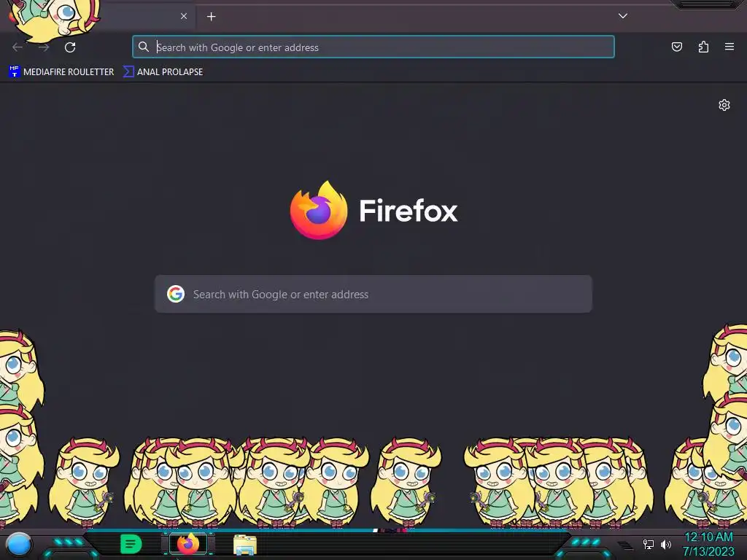
Task: Go back with the back arrow
Action: click(18, 47)
